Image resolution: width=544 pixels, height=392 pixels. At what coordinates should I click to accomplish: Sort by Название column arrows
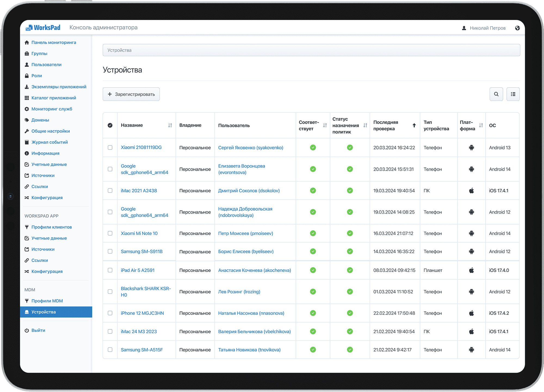pyautogui.click(x=170, y=125)
